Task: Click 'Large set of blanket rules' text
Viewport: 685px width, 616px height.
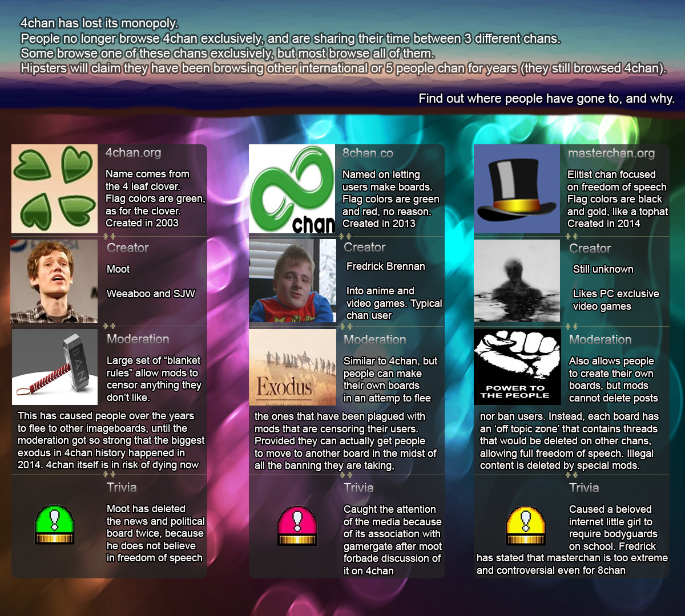Action: 154,379
